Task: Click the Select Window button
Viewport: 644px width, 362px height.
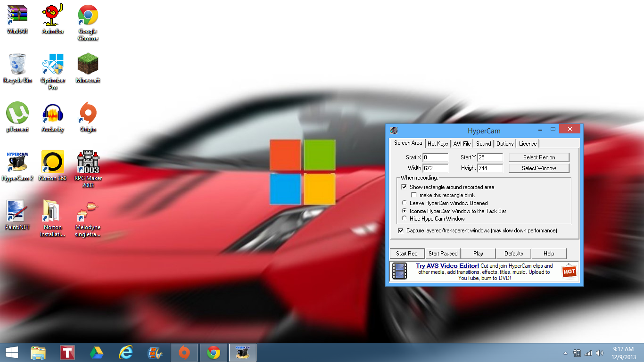Action: tap(539, 168)
